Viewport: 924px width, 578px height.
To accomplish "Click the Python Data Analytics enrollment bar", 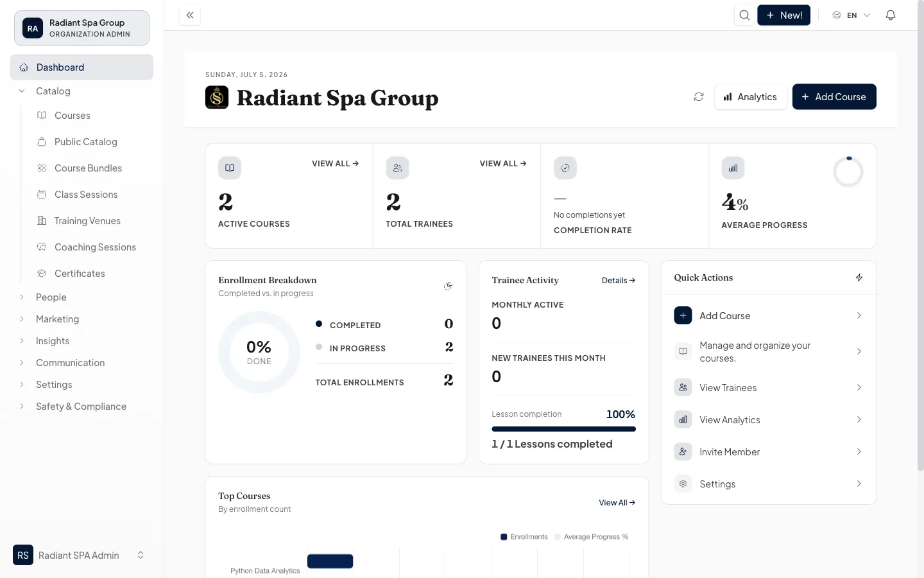I will coord(330,561).
